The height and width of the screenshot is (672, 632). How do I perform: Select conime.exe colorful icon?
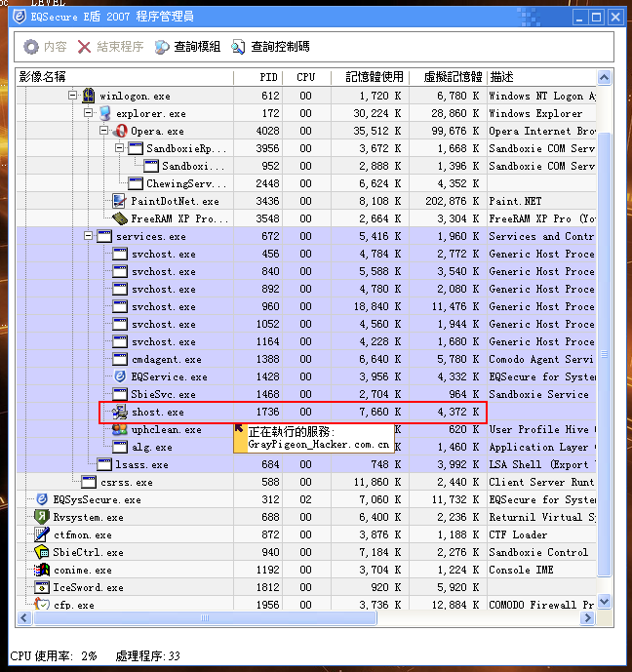pos(42,570)
